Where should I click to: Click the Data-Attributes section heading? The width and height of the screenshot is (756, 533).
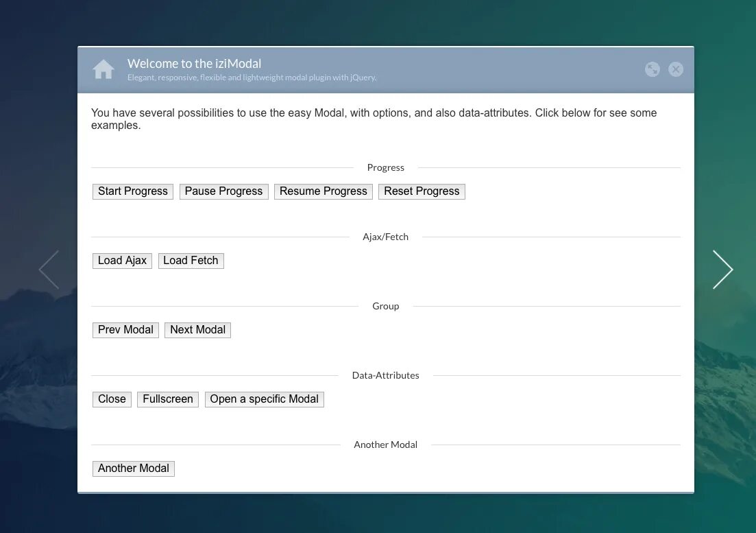click(386, 375)
